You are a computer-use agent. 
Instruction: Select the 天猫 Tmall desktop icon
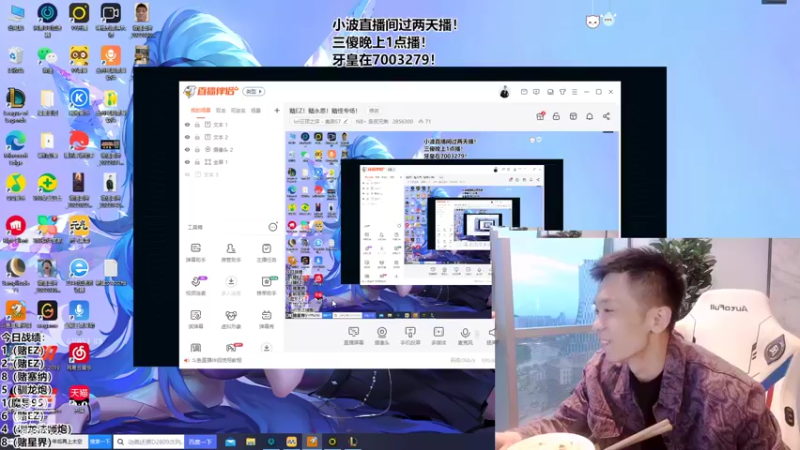[x=79, y=398]
